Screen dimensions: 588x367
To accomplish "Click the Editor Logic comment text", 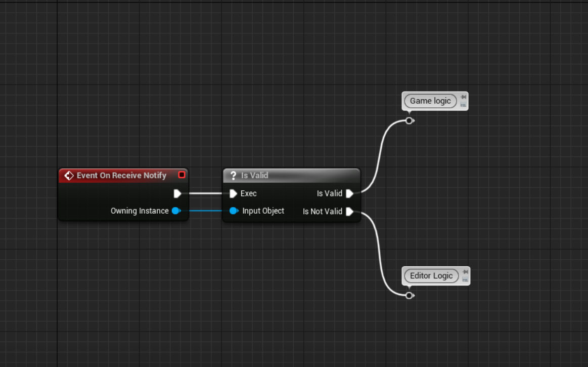I will pos(431,276).
